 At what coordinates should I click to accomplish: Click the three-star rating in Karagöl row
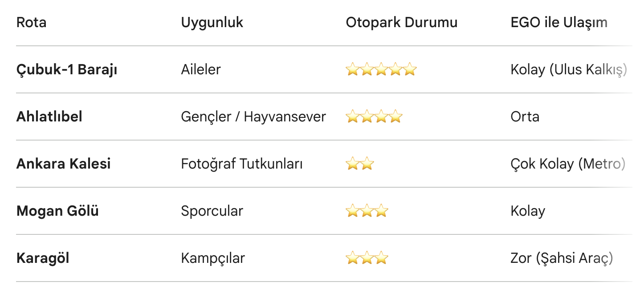(367, 258)
